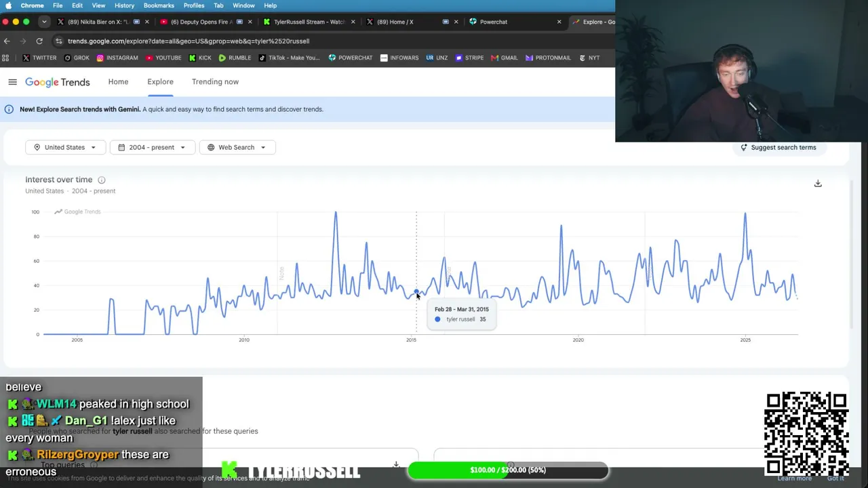Viewport: 868px width, 488px height.
Task: Switch to the TylerRussell Stream Kick tab
Action: (x=309, y=22)
